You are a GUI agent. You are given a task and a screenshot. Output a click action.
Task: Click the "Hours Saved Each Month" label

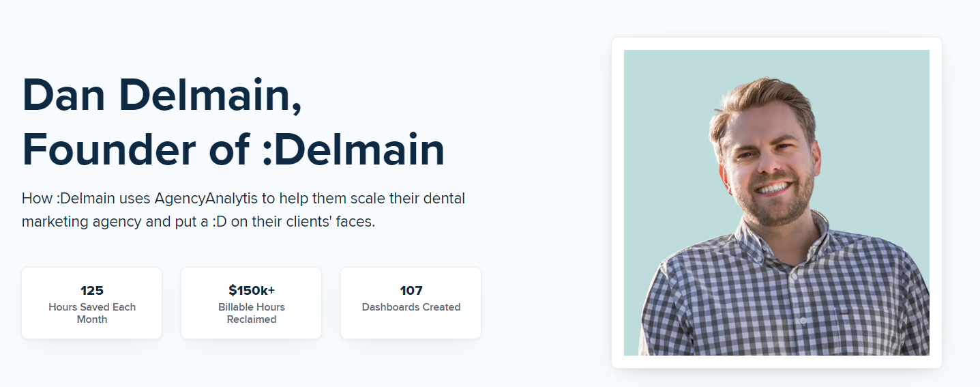tap(92, 313)
